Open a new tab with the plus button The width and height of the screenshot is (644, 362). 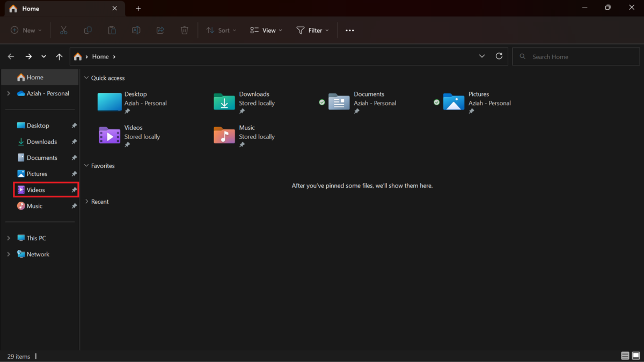click(138, 8)
